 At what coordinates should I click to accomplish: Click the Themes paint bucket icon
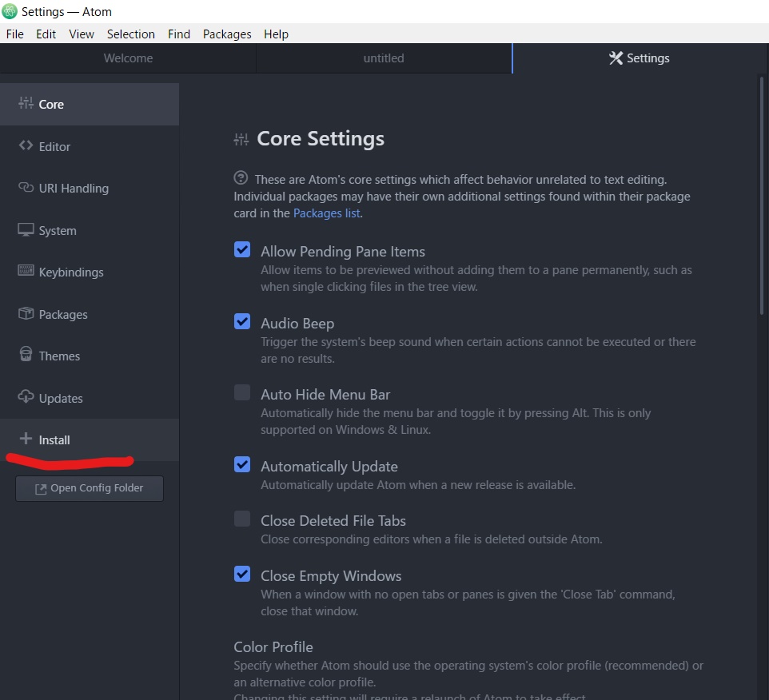pyautogui.click(x=26, y=355)
